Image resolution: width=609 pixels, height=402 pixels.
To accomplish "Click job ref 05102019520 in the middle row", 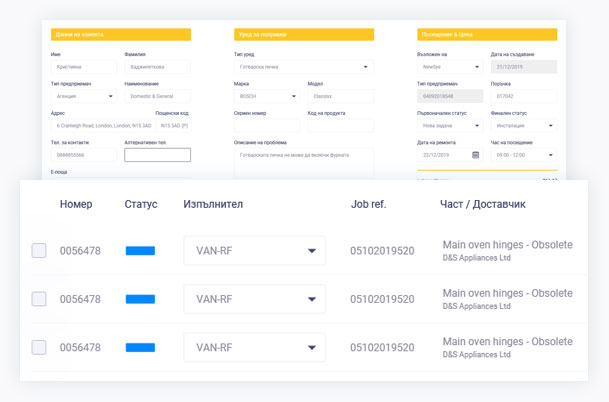I will [382, 299].
